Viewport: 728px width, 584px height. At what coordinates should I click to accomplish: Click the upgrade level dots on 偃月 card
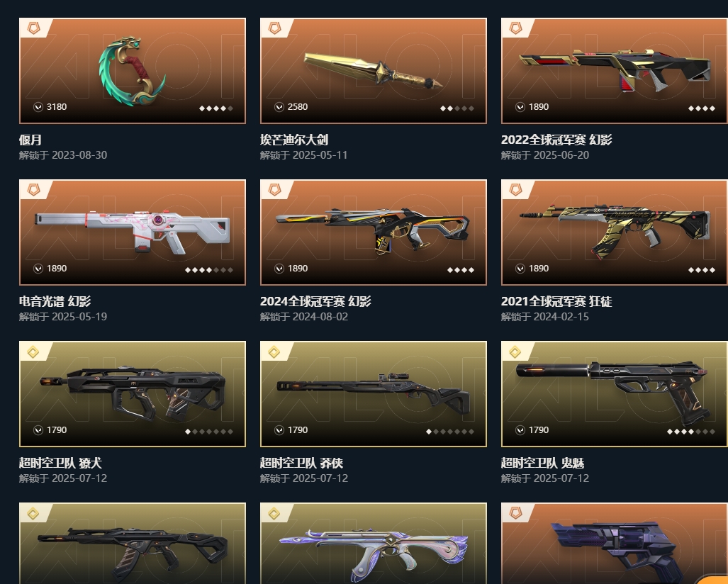[x=216, y=108]
